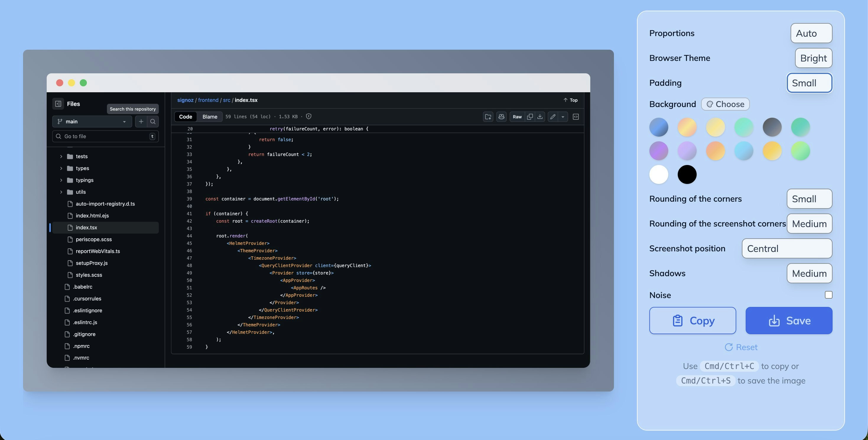Switch Browser Theme from Bright
Viewport: 868px width, 440px height.
[813, 58]
